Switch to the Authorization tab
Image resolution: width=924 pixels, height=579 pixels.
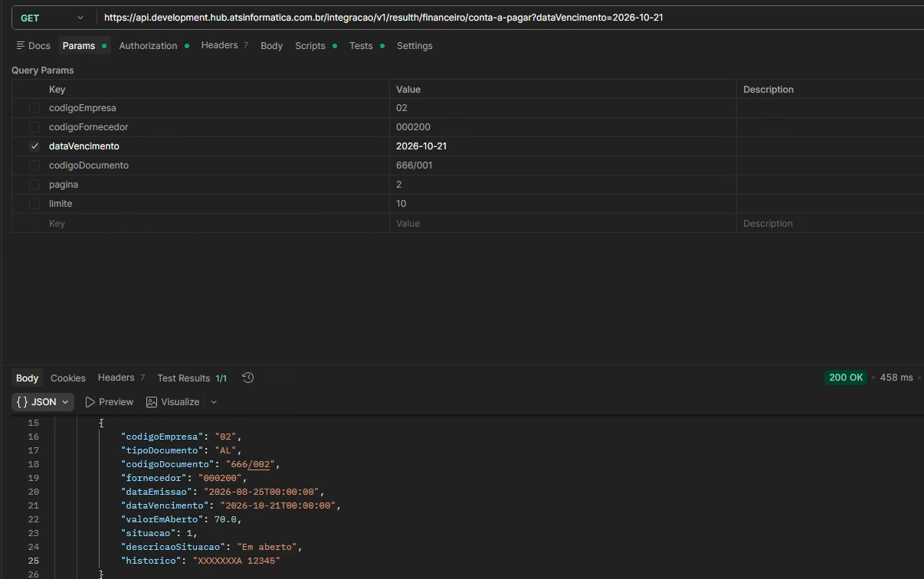point(148,46)
